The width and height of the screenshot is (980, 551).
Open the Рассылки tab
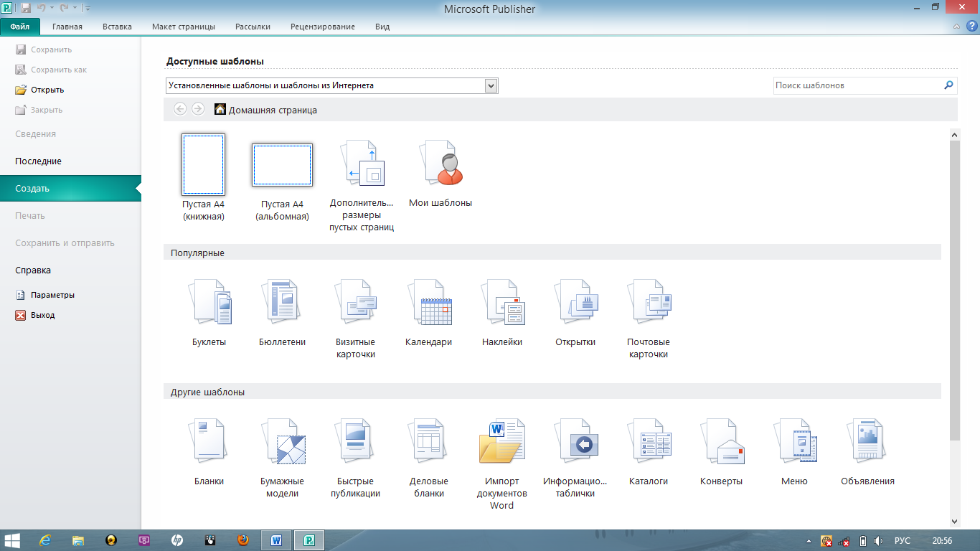pyautogui.click(x=253, y=27)
